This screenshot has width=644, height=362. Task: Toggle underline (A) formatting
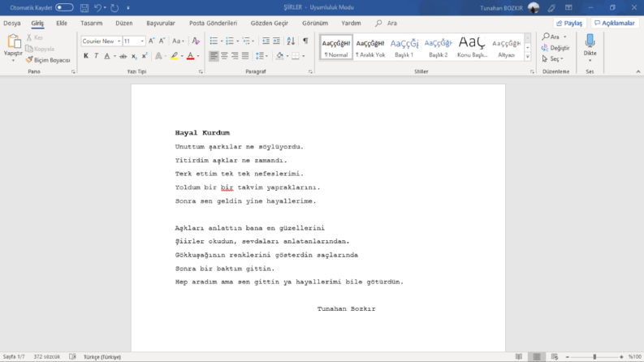[x=106, y=56]
